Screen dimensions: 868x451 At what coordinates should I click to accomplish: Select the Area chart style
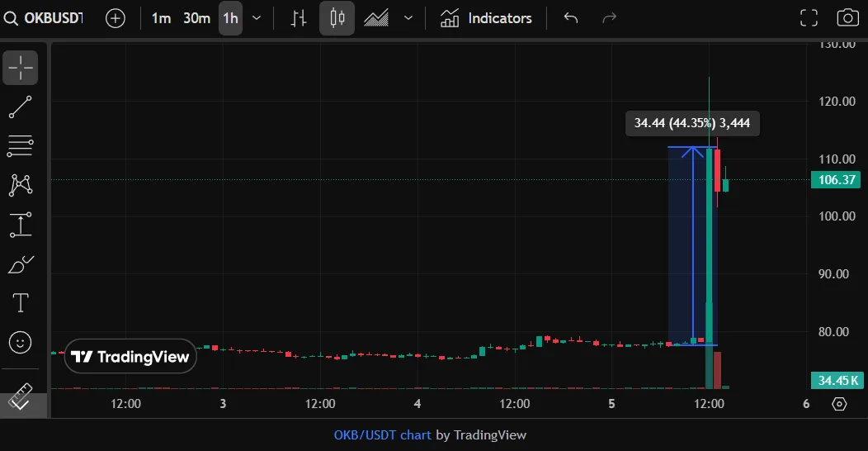376,18
